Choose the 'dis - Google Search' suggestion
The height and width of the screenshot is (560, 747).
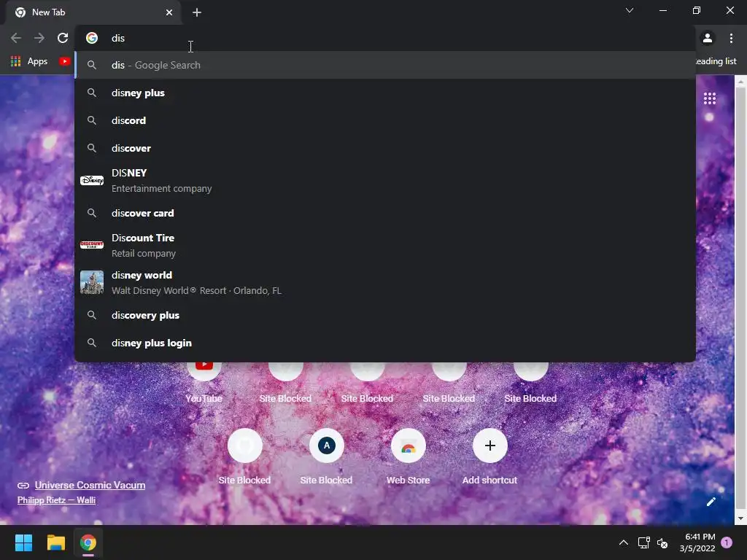385,65
